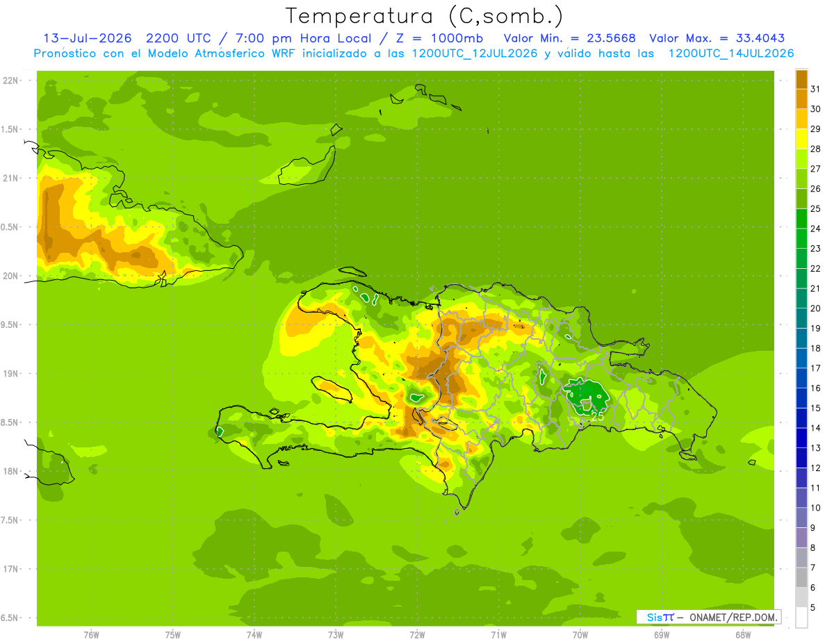Click the gray swatch between 6 and 7
Image resolution: width=834 pixels, height=644 pixels.
pos(801,577)
